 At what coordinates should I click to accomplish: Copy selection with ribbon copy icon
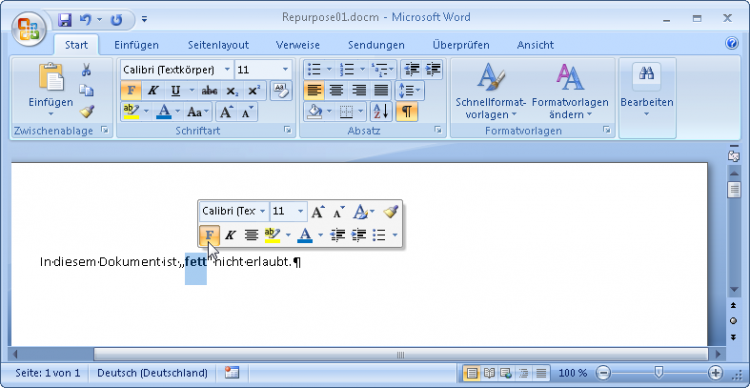86,90
